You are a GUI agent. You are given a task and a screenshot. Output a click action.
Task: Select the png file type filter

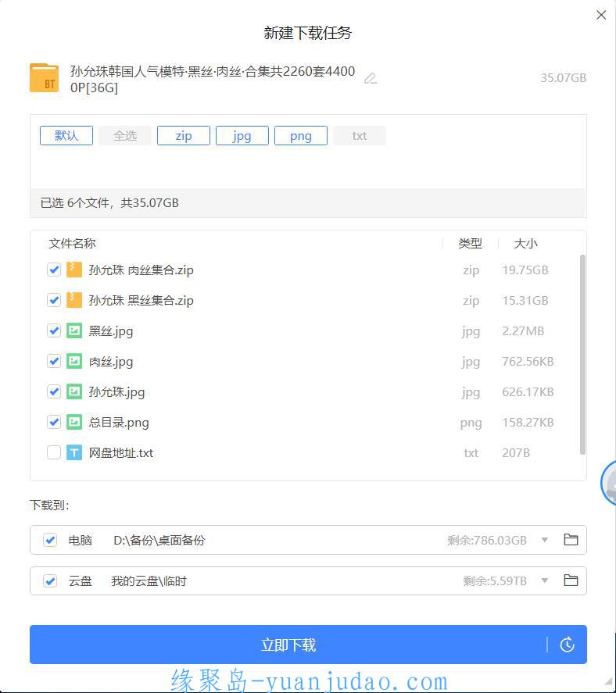[x=301, y=136]
